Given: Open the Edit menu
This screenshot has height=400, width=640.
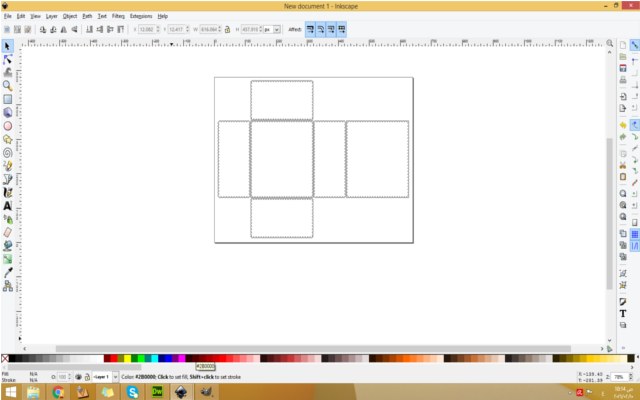Looking at the screenshot, I should point(21,16).
